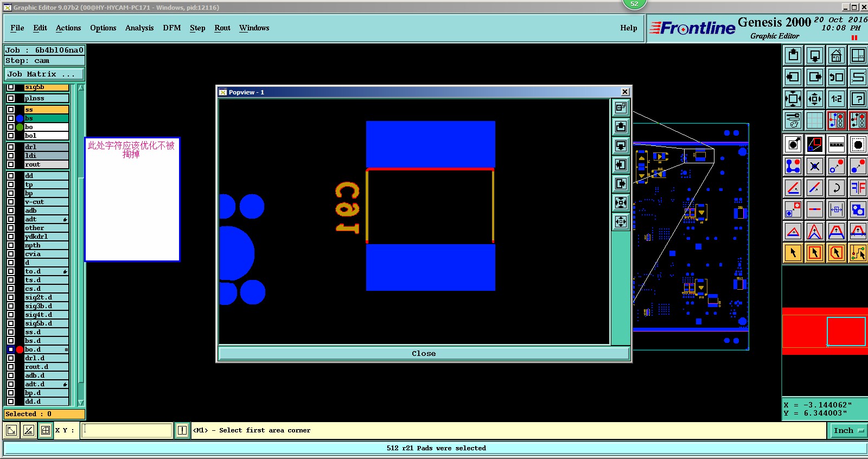Open the wrench and palette settings icon
868x459 pixels.
pyautogui.click(x=793, y=120)
